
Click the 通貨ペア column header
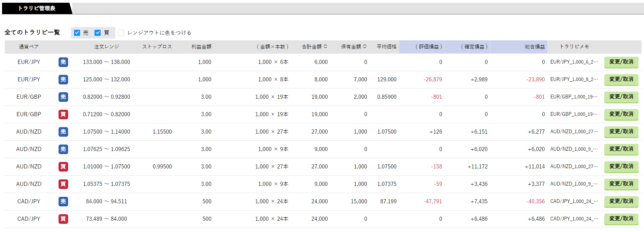(29, 47)
